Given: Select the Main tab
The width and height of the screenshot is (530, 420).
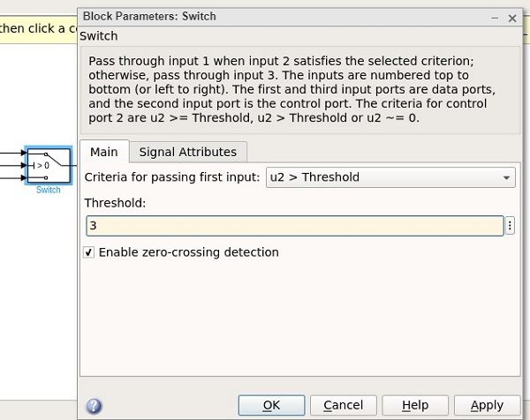Looking at the screenshot, I should click(104, 152).
